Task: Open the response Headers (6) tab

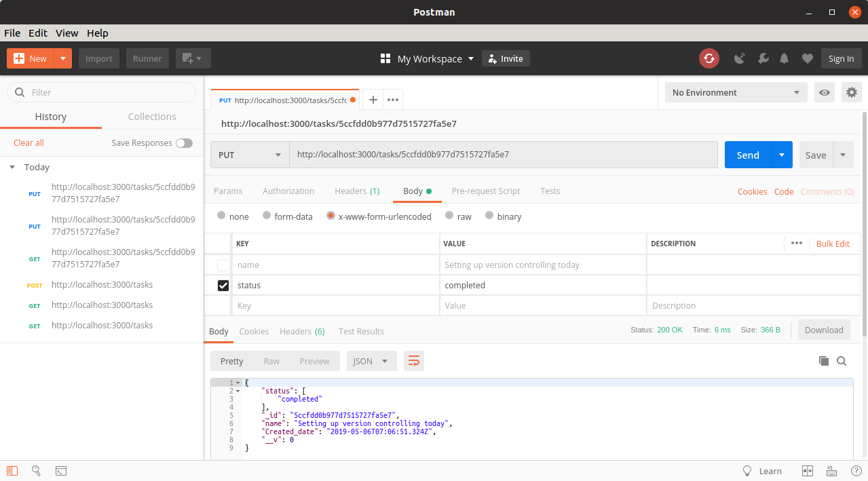Action: point(302,331)
